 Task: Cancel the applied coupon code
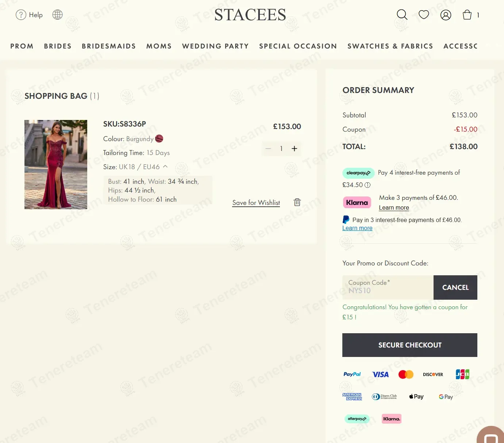tap(455, 287)
